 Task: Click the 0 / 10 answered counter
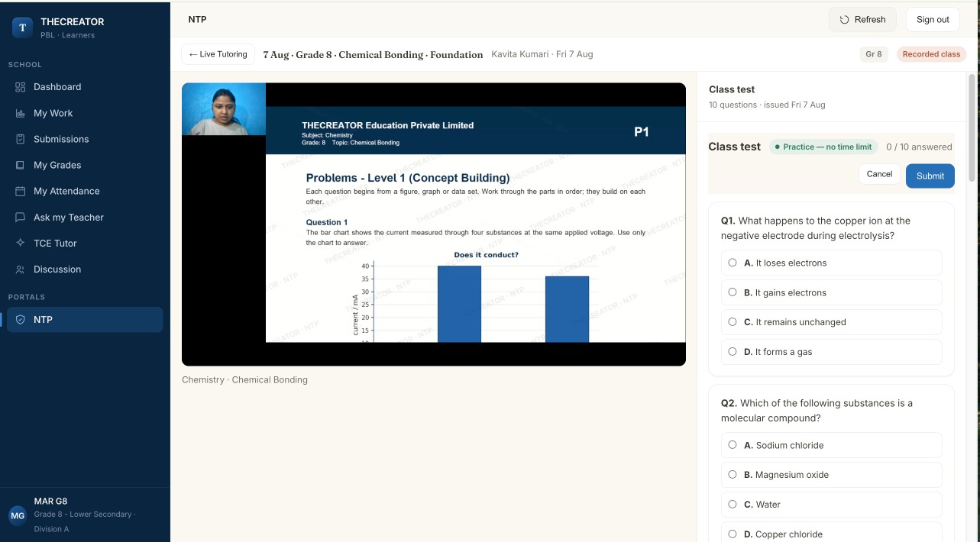coord(919,147)
